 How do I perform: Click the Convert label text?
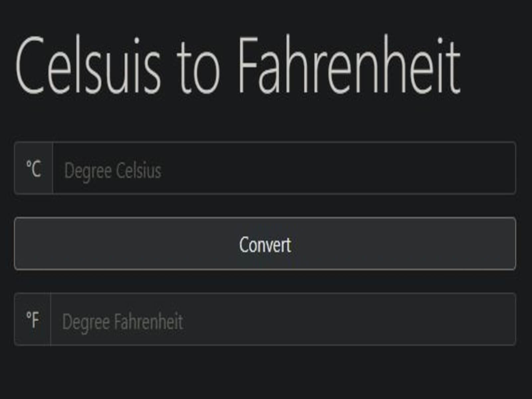pos(265,245)
